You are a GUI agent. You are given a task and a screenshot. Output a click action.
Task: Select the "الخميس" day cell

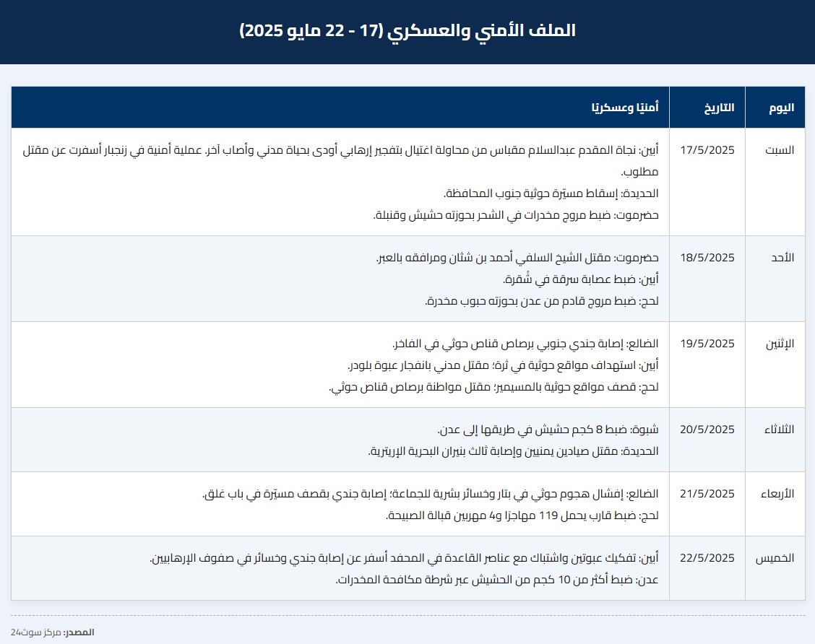(775, 558)
